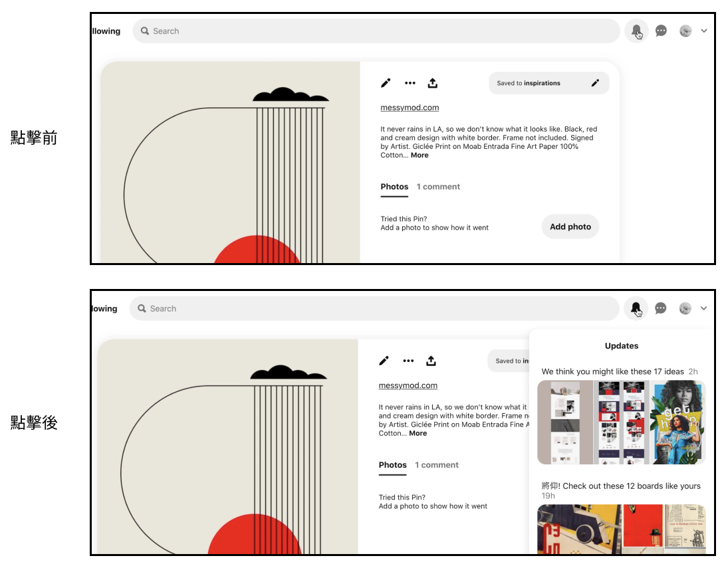Open the yellow and black collage board thumbnail
This screenshot has height=566, width=728.
click(x=579, y=529)
